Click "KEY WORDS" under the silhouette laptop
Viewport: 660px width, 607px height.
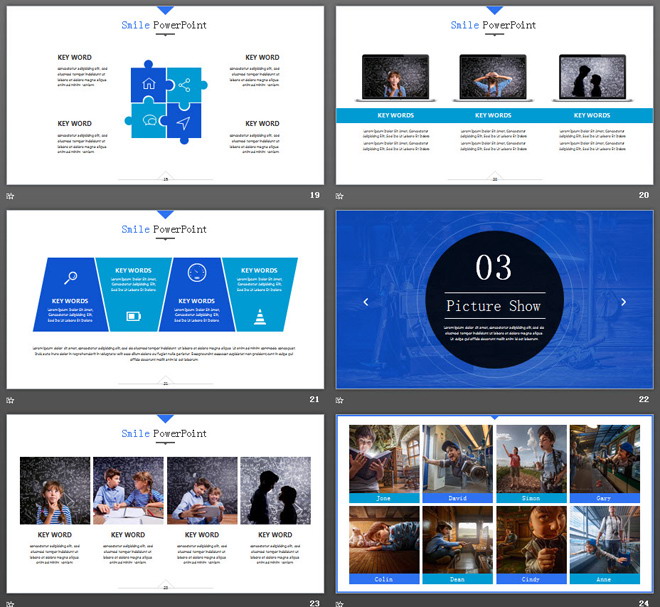pos(592,115)
